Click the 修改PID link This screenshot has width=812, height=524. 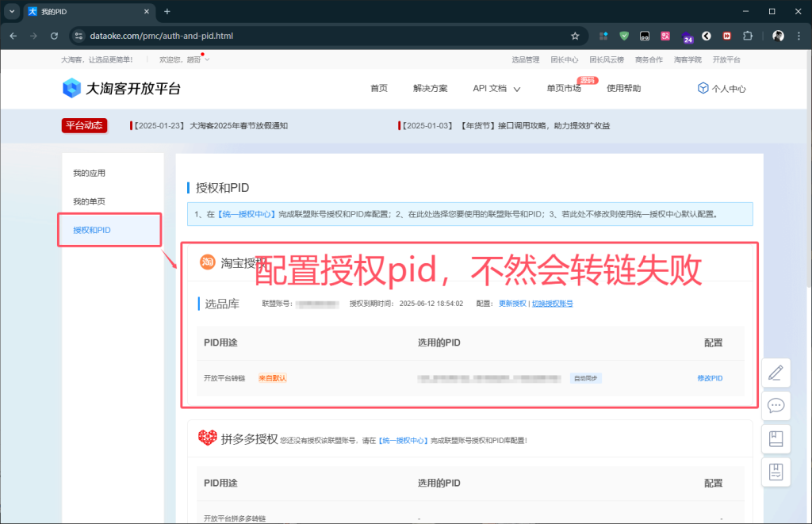(710, 378)
